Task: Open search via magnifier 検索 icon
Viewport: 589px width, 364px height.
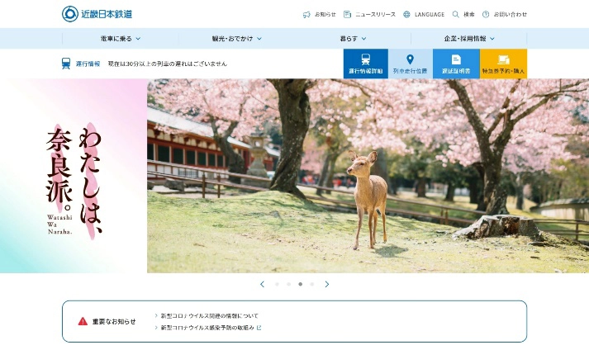Action: [x=456, y=14]
